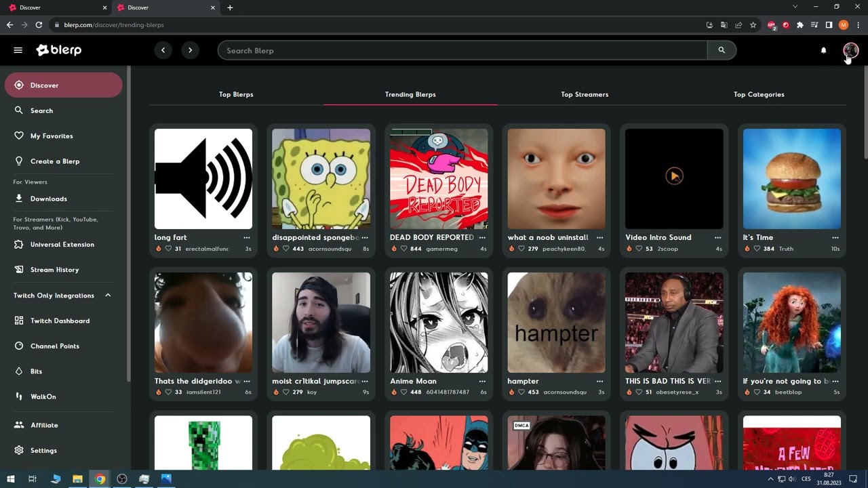Open options menu for disappointed spongebob

coord(365,238)
